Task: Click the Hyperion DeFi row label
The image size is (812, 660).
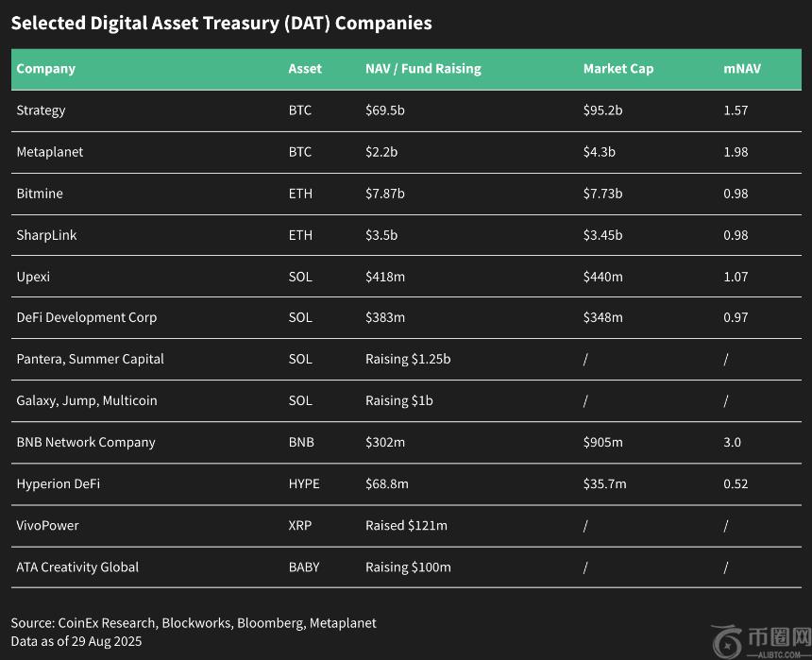Action: [x=58, y=483]
